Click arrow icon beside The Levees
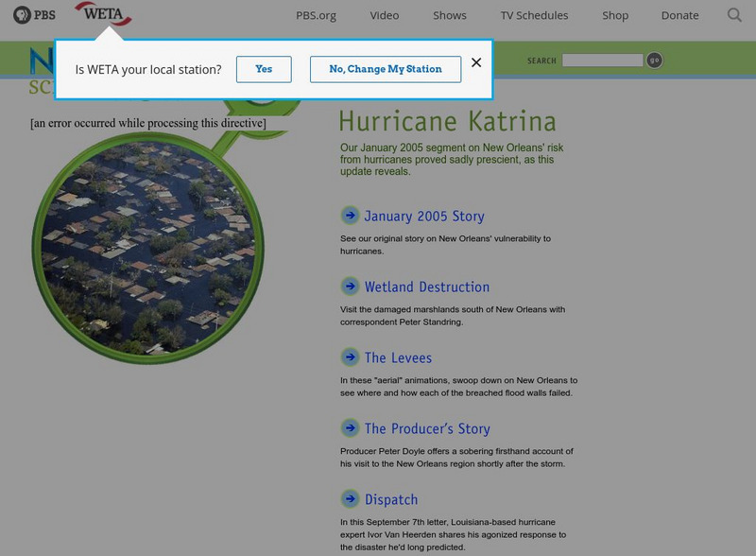Viewport: 756px width, 556px height. (350, 357)
